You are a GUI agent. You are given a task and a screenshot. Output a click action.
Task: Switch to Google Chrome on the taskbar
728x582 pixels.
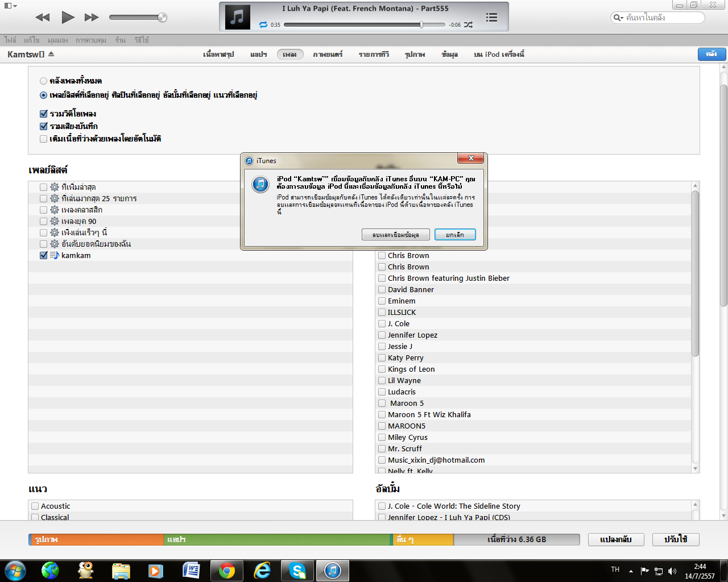point(226,570)
